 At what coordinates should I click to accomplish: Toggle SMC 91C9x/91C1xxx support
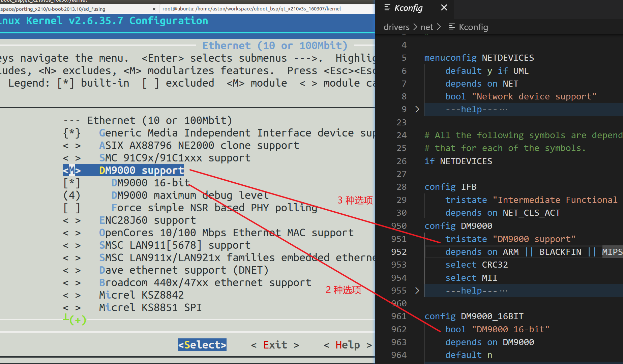pos(72,158)
